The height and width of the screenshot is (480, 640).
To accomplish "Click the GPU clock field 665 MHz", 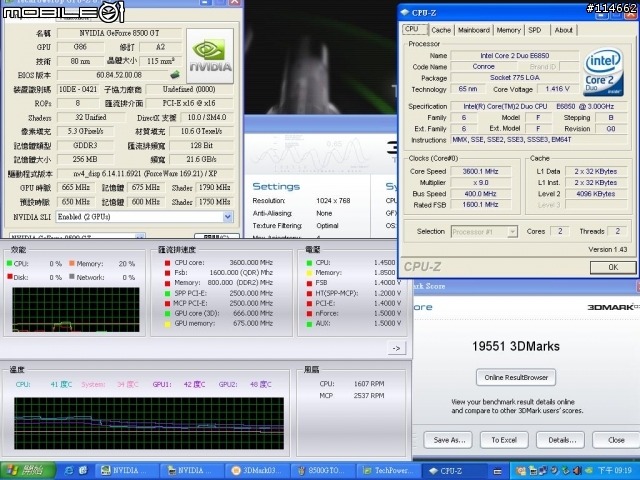I will (x=76, y=188).
